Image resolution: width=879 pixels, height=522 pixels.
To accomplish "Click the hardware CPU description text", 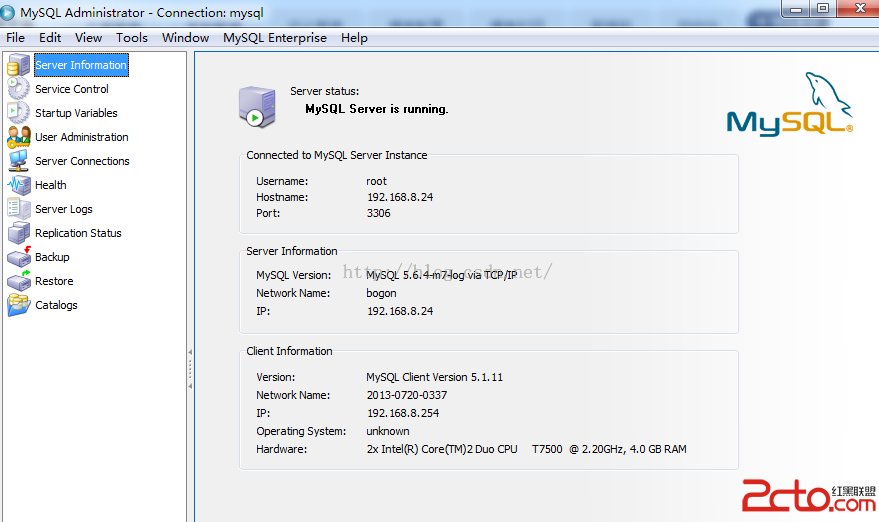I will 526,449.
